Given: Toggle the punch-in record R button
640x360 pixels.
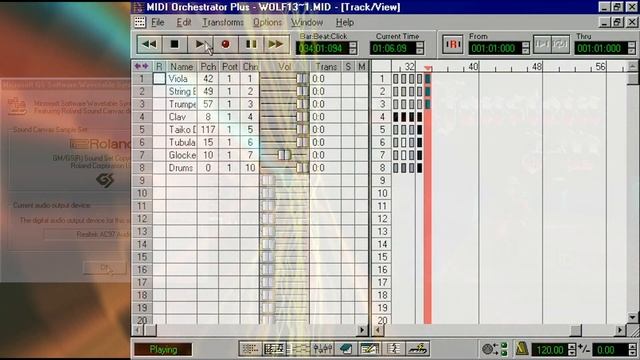Looking at the screenshot, I should 453,44.
